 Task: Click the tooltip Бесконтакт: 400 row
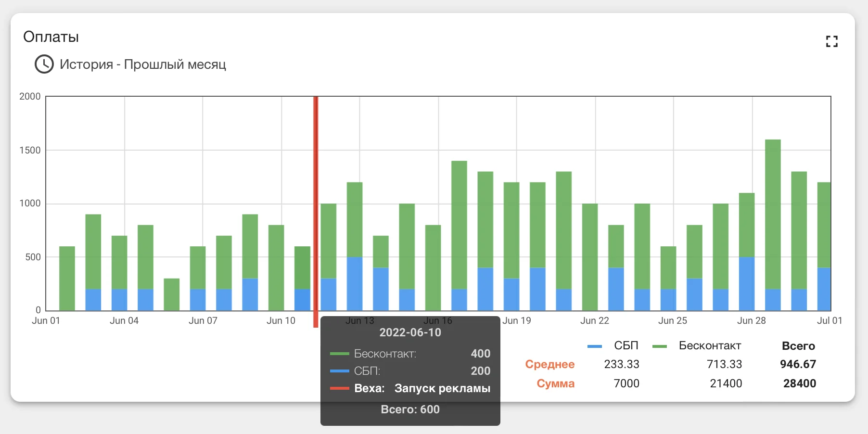(x=410, y=354)
